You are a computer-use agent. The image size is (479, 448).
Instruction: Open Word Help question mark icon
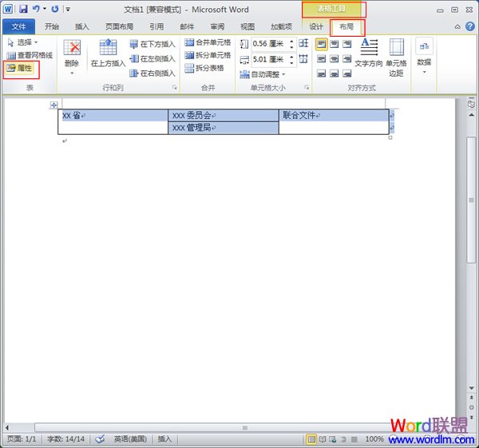pyautogui.click(x=470, y=26)
